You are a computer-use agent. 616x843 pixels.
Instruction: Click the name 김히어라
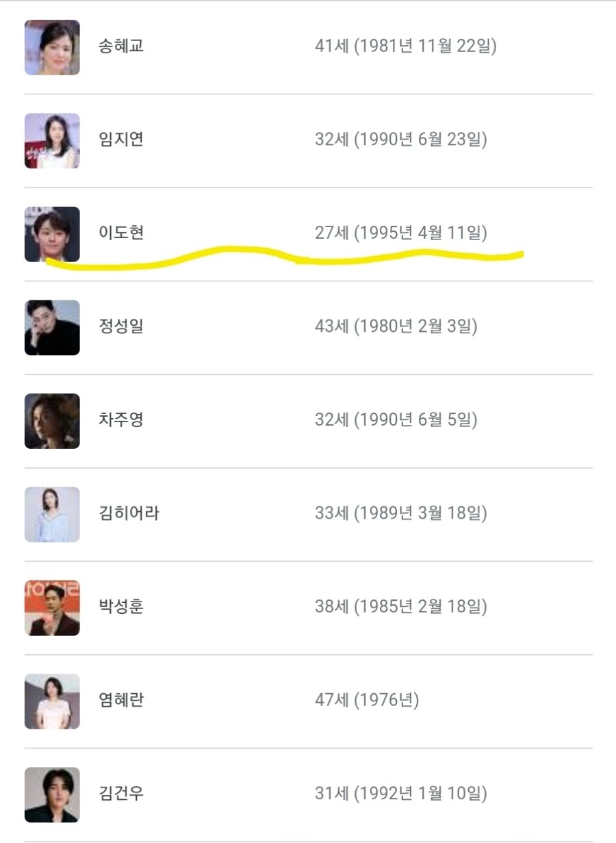point(129,514)
